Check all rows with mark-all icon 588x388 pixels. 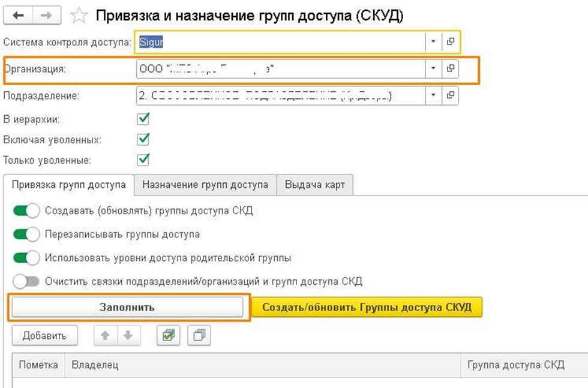click(168, 336)
